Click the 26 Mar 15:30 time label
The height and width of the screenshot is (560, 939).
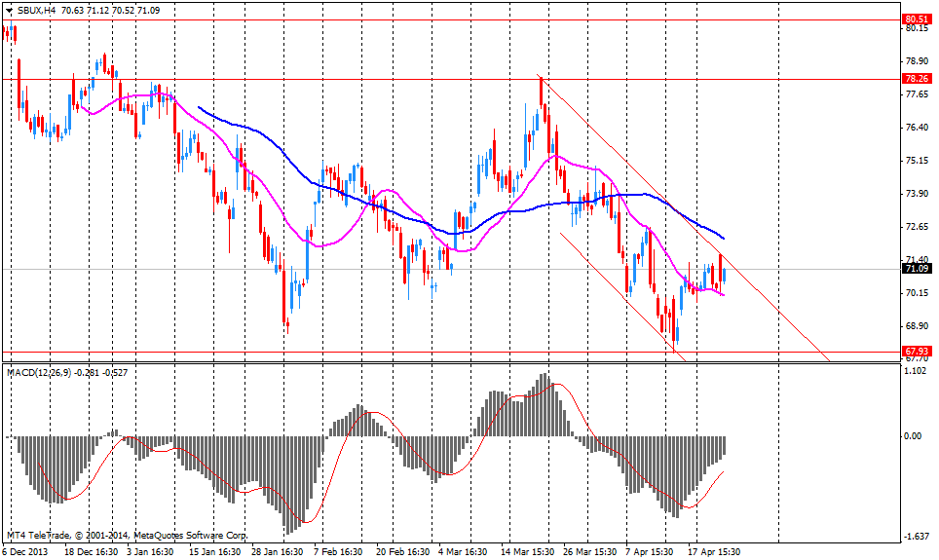[x=590, y=551]
